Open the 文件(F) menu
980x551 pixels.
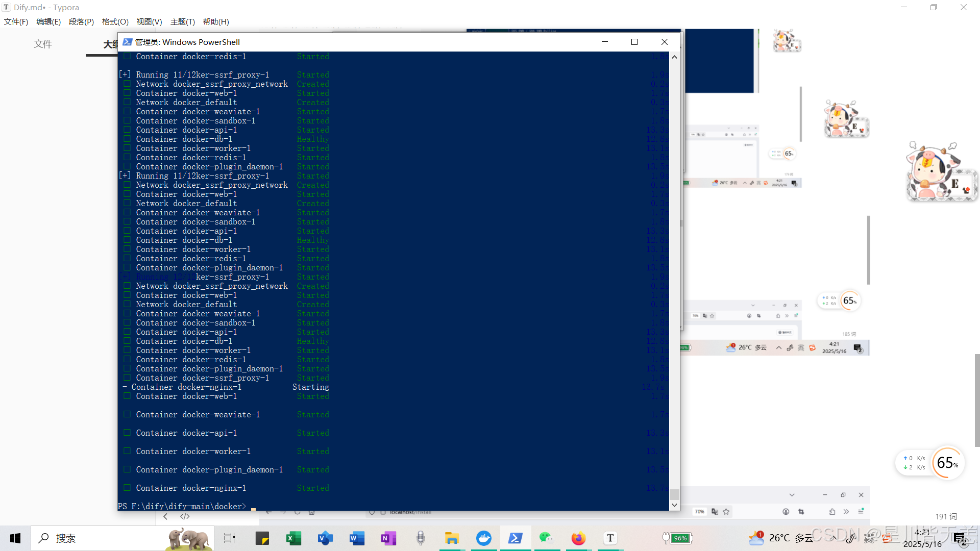[x=16, y=22]
